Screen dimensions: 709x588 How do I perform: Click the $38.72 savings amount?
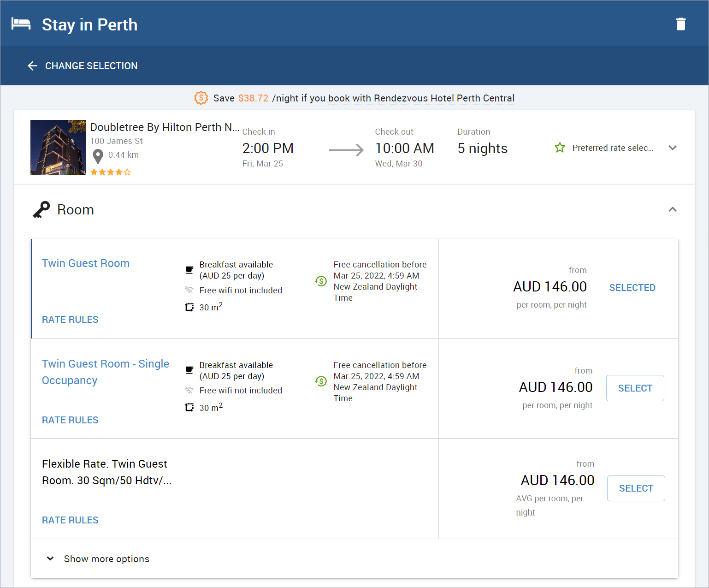253,98
